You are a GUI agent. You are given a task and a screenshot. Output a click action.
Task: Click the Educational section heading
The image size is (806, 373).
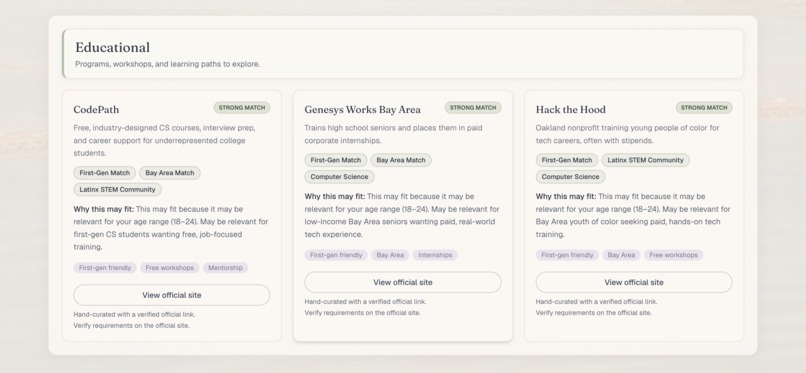(x=113, y=47)
